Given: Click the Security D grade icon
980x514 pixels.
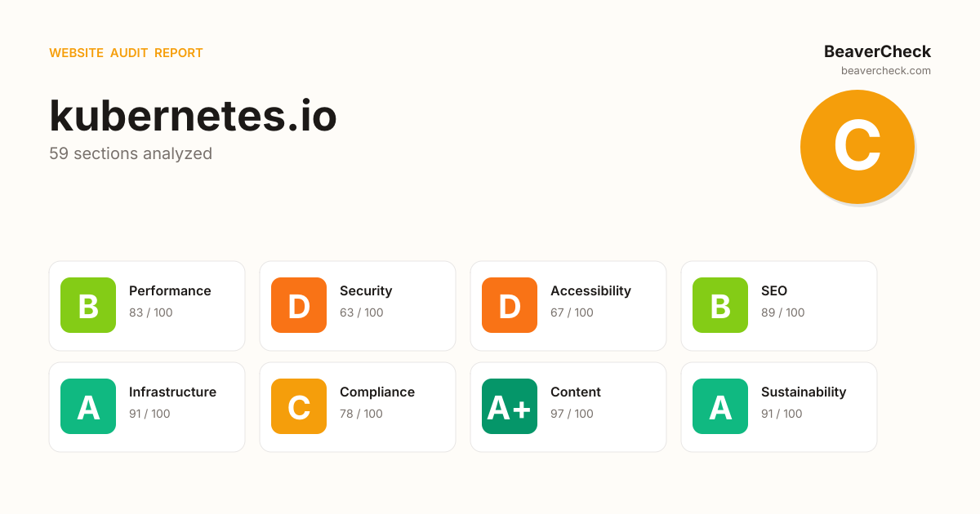Looking at the screenshot, I should [299, 305].
